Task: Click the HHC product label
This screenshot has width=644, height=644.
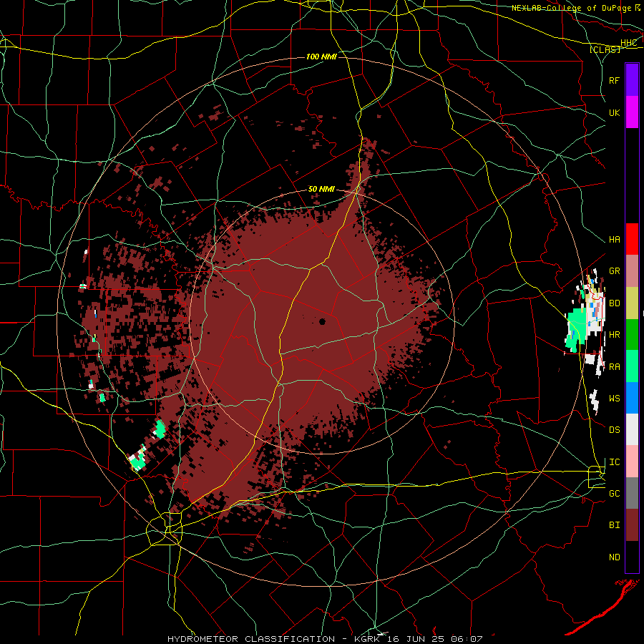Action: pyautogui.click(x=628, y=43)
